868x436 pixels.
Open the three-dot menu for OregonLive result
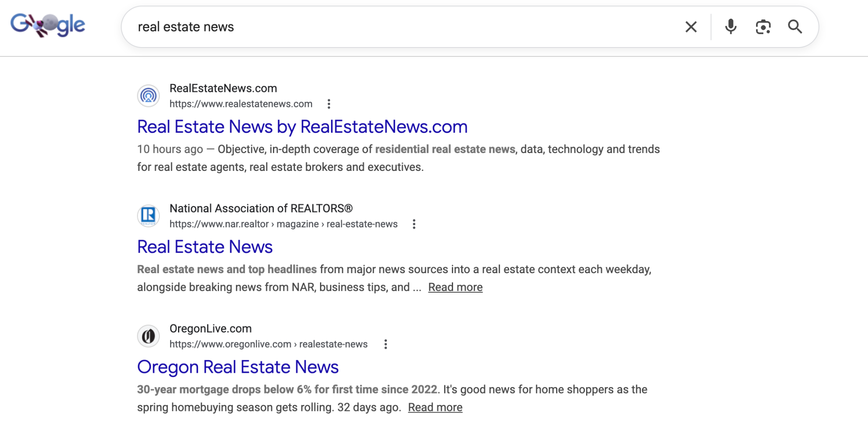pyautogui.click(x=386, y=344)
